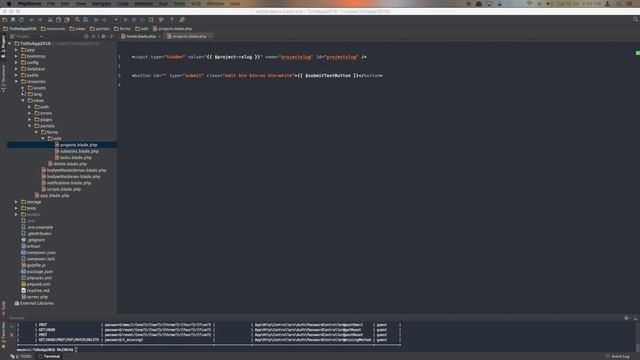Open the PhpStorm application menu

coord(29,4)
